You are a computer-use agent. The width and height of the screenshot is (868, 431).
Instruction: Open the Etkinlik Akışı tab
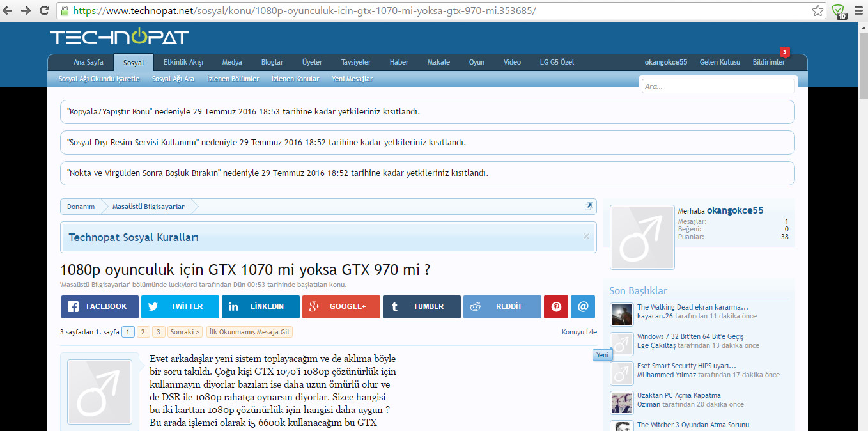pyautogui.click(x=183, y=63)
